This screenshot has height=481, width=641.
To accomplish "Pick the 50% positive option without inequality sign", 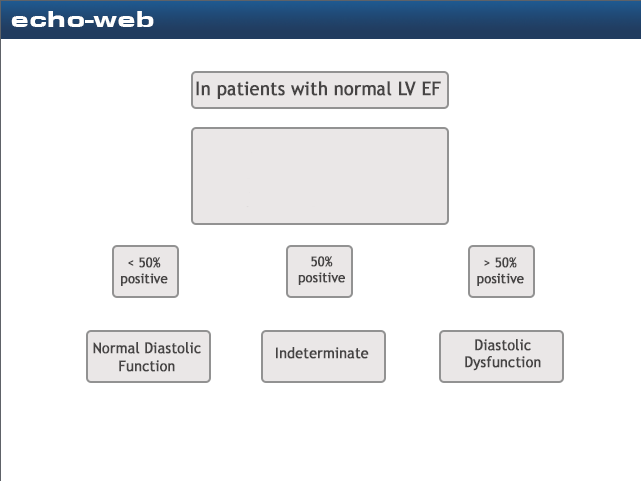I will click(320, 271).
